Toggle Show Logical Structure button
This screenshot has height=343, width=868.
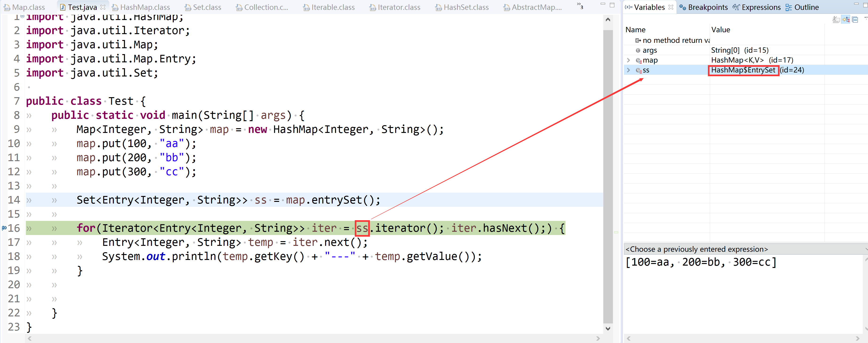846,20
